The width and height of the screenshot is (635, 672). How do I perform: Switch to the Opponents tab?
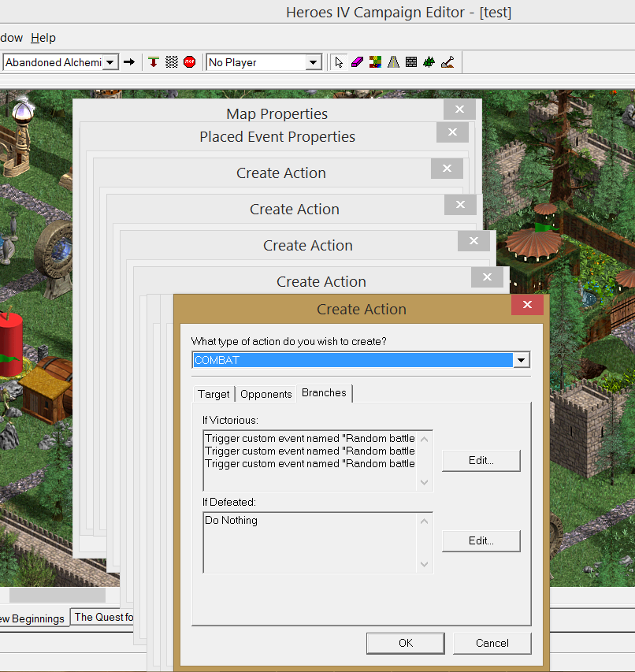click(266, 394)
